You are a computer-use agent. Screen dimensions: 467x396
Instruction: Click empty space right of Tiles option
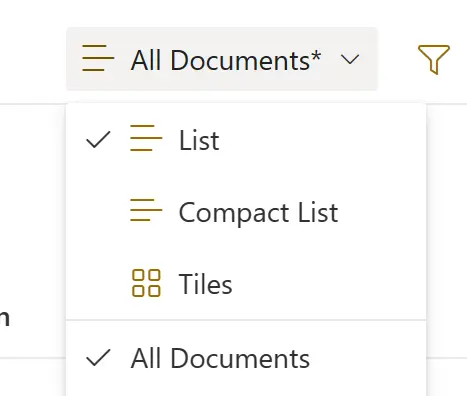[328, 284]
